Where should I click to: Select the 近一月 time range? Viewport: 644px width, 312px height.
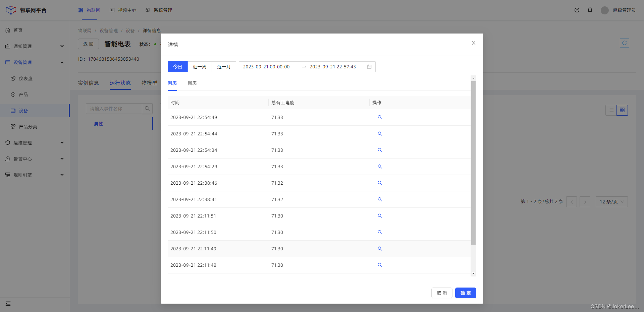tap(224, 67)
